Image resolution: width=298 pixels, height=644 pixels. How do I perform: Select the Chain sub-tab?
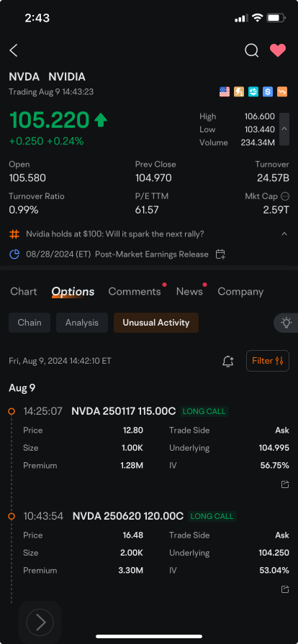click(30, 323)
